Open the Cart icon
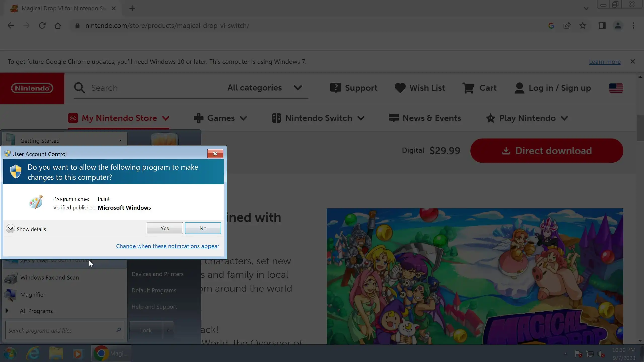The image size is (644, 362). click(x=468, y=88)
